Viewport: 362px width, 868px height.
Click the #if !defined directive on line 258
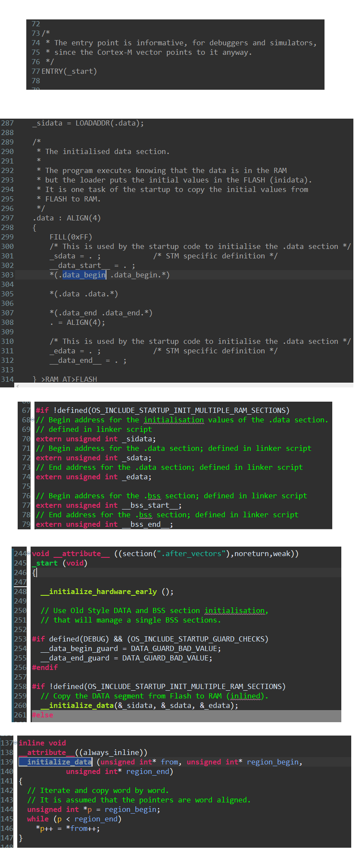point(159,686)
